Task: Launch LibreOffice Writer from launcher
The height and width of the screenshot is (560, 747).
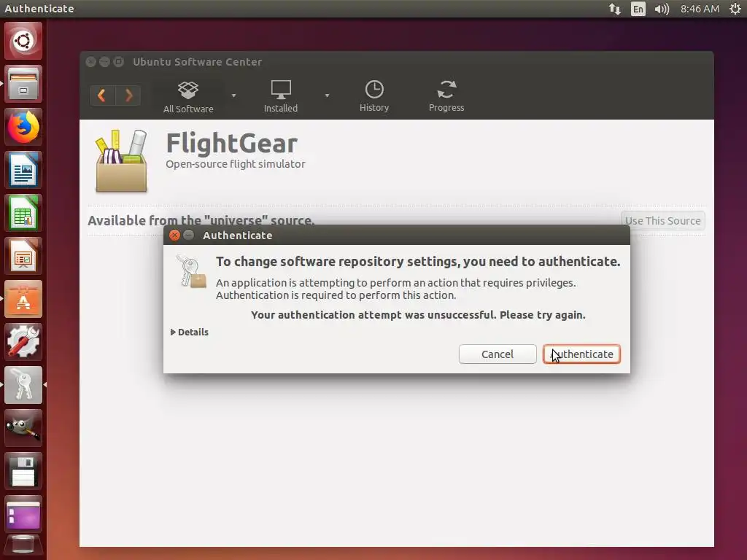Action: click(x=23, y=170)
